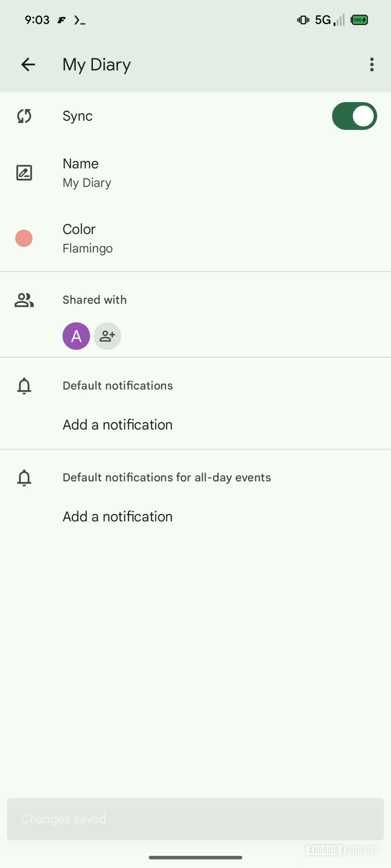Tap the terminal icon in status bar

79,20
